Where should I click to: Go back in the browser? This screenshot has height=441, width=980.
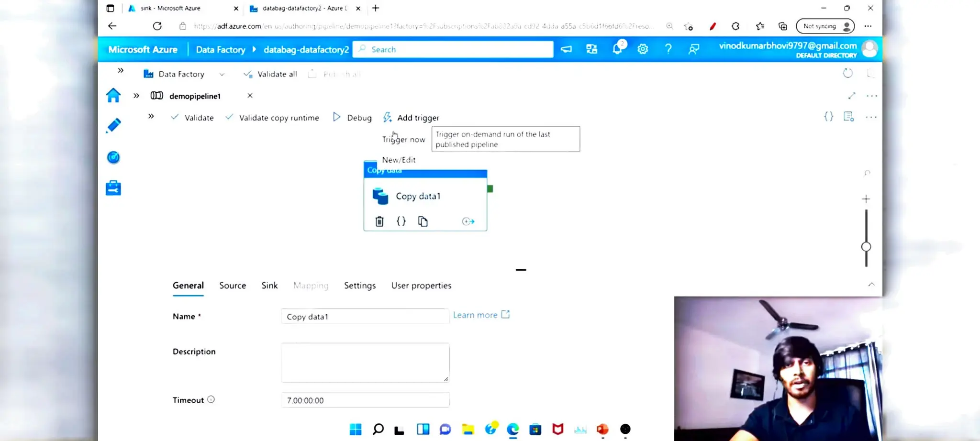pos(112,26)
